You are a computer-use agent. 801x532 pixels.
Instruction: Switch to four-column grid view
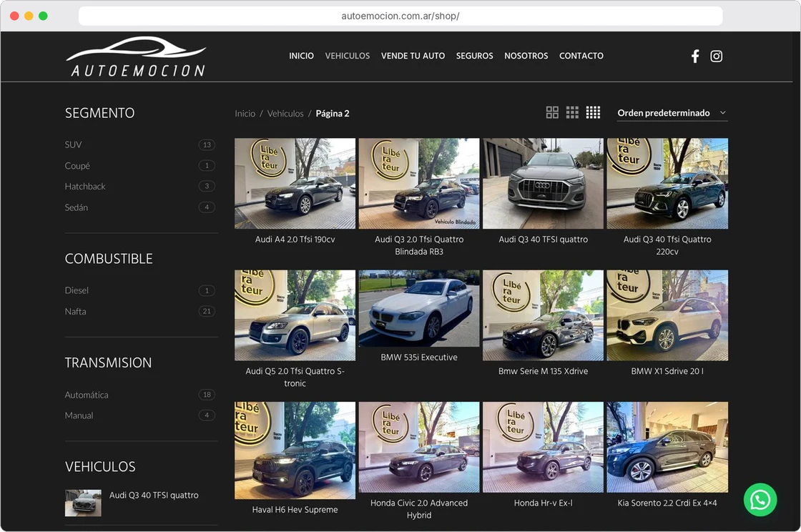tap(593, 112)
